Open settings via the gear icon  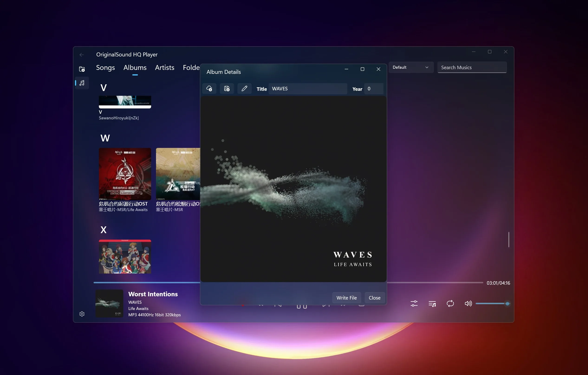tap(82, 314)
